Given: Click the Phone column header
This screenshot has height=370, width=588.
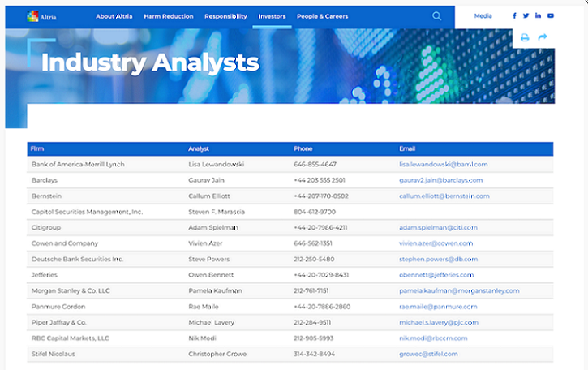Looking at the screenshot, I should tap(303, 148).
